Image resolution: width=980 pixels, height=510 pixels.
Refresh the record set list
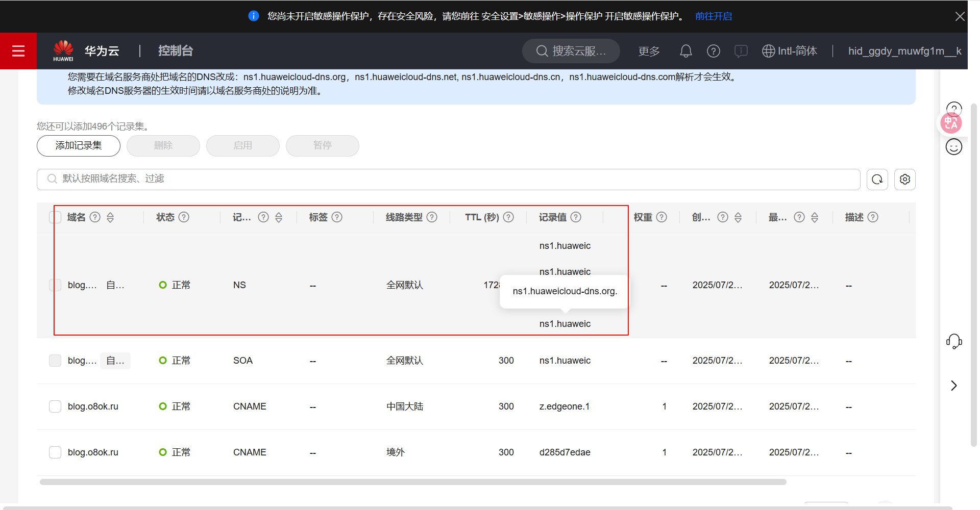[x=877, y=180]
